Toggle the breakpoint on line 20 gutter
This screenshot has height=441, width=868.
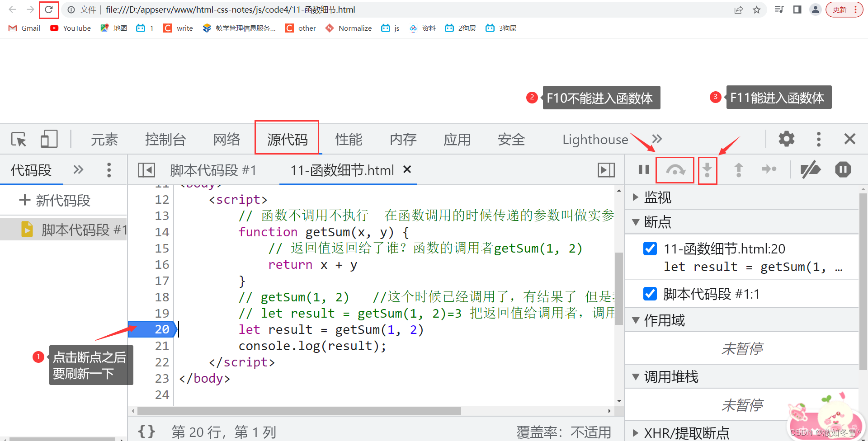(152, 329)
